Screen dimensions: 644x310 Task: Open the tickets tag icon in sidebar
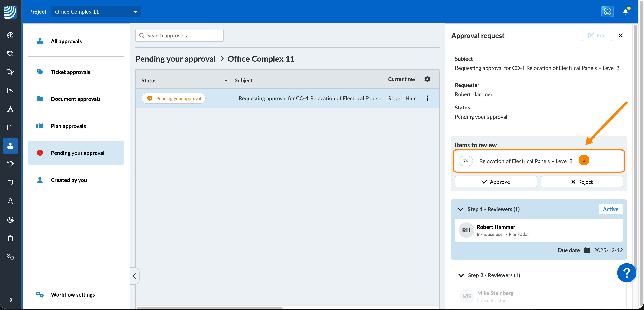(10, 54)
